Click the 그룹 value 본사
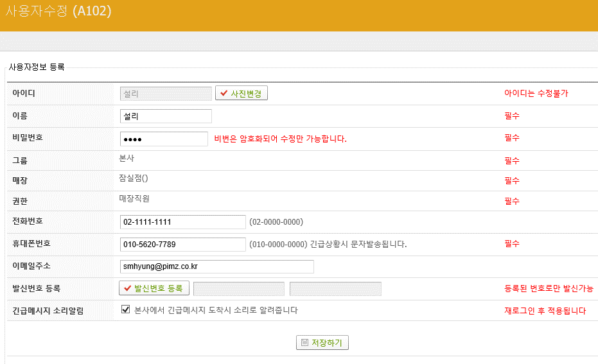The image size is (598, 364). pyautogui.click(x=127, y=157)
